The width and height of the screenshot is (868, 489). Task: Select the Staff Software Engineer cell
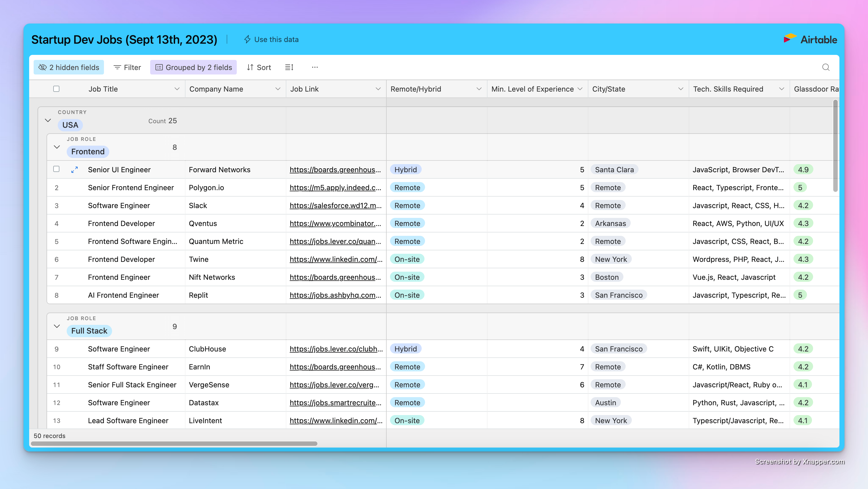pyautogui.click(x=128, y=367)
